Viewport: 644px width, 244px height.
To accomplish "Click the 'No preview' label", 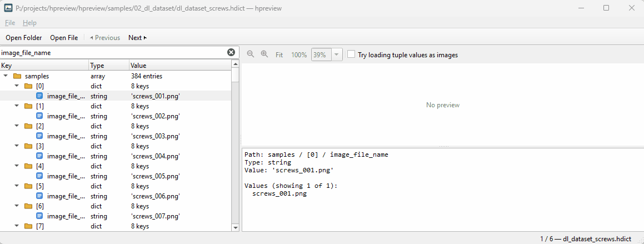I will (x=443, y=105).
